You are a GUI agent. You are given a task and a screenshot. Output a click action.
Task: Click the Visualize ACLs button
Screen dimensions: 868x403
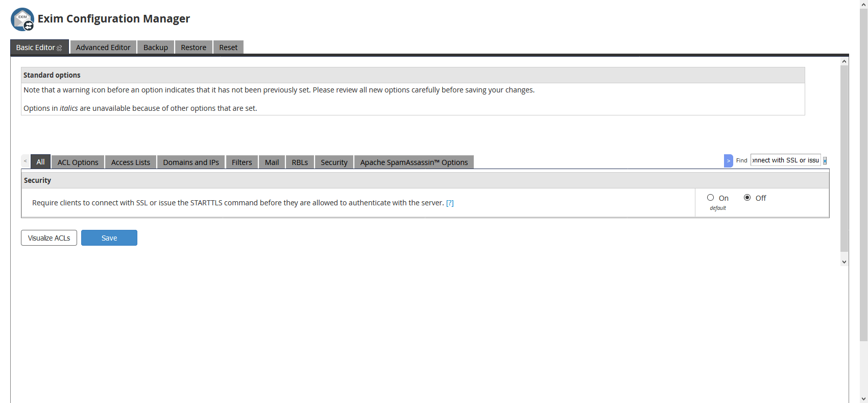coord(49,238)
